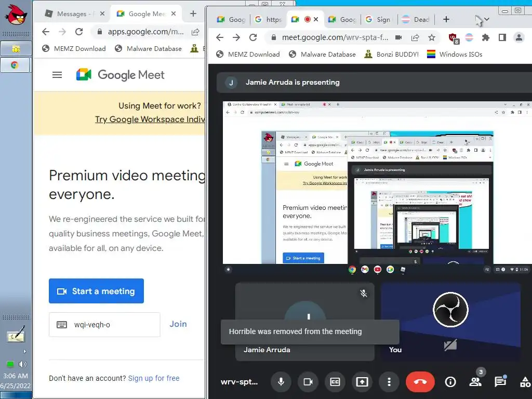Viewport: 532px width, 399px height.
Task: Open Malware Database bookmark in right window
Action: click(x=322, y=54)
